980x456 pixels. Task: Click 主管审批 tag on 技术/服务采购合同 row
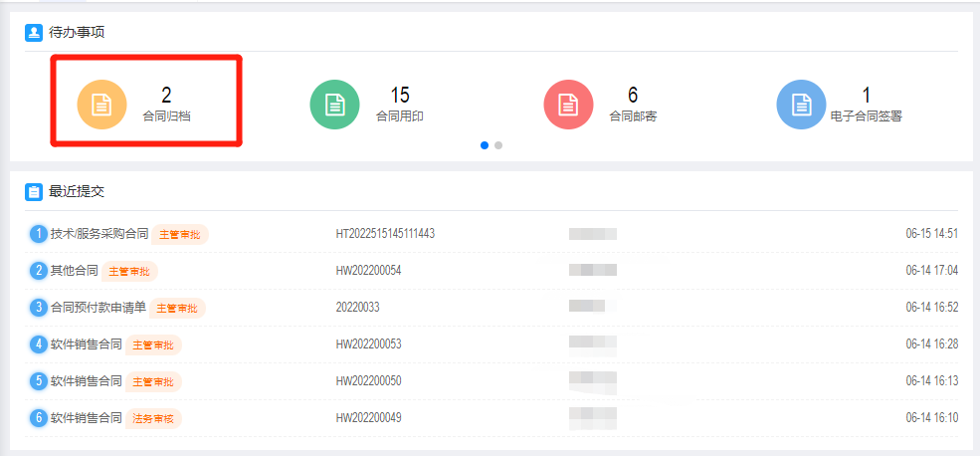pos(180,235)
